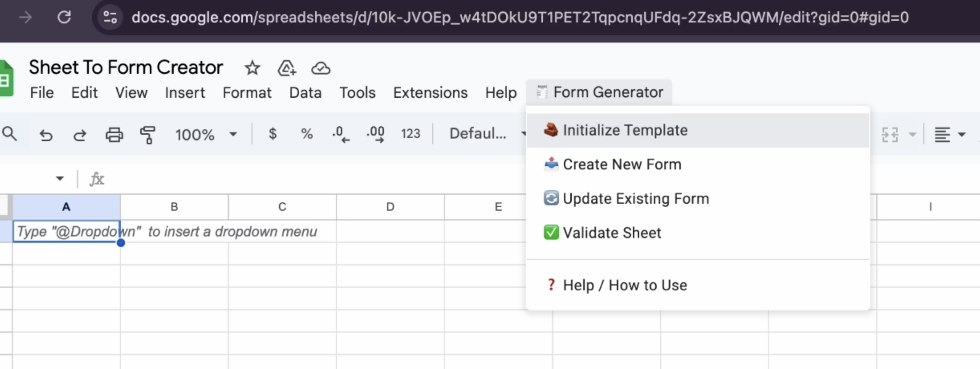Activate the paint format tool

[x=148, y=134]
